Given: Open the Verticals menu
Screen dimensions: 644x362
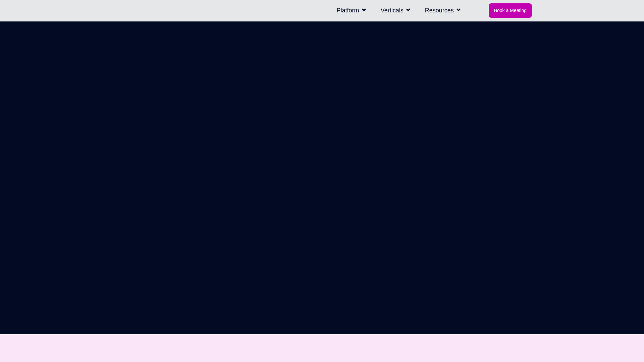Looking at the screenshot, I should pos(392,10).
